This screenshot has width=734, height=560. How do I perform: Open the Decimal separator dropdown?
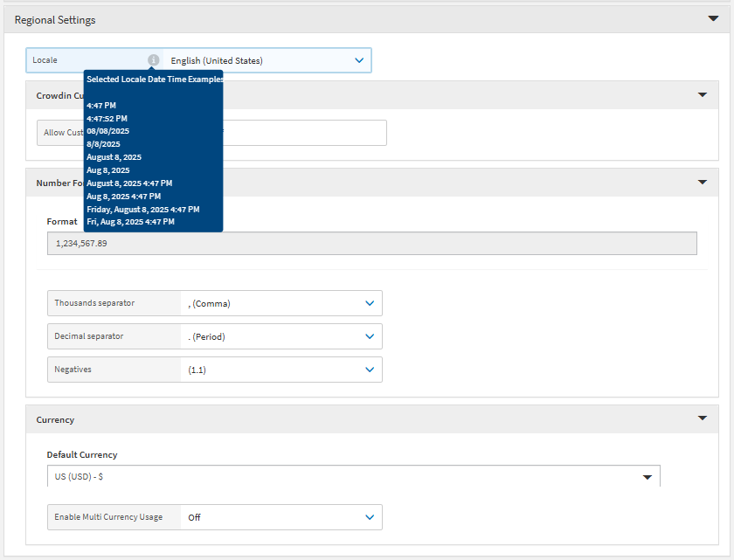370,336
